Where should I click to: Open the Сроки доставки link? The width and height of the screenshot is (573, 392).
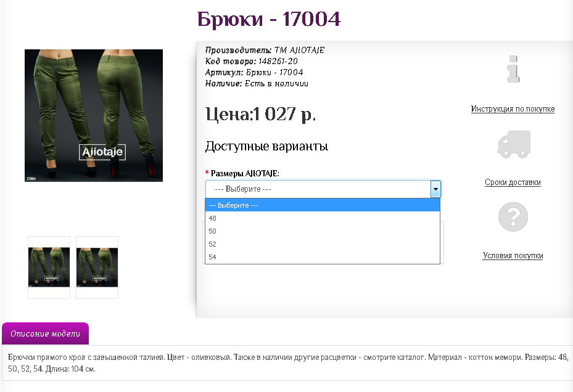[x=513, y=182]
